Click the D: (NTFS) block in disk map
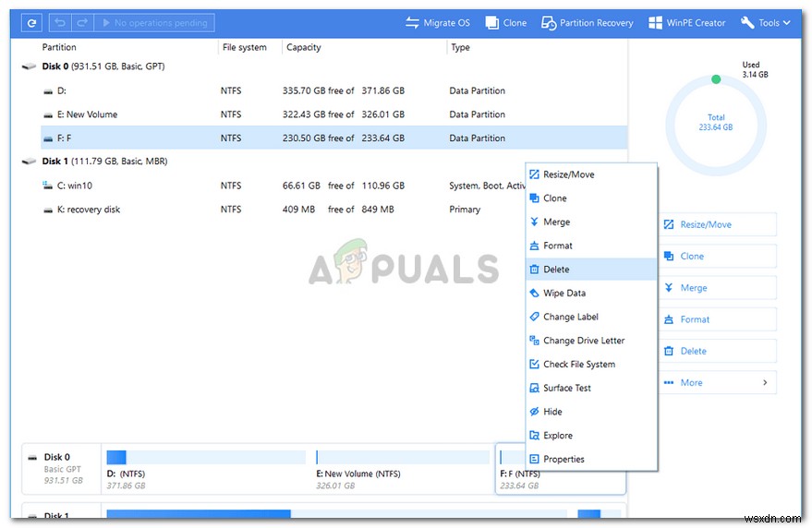Viewport: 812px width, 528px height. pos(206,470)
